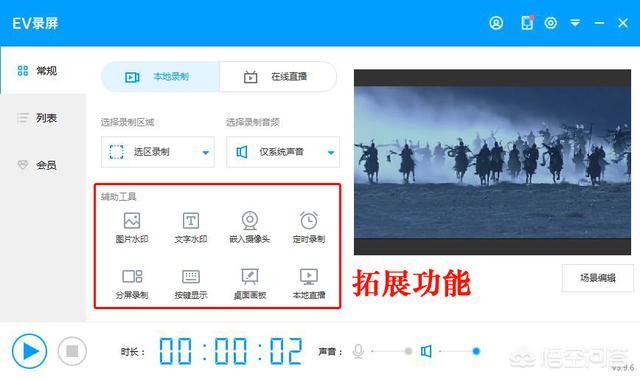Viewport: 640px width, 380px height.
Task: Open the 文字水印 tool
Action: (191, 228)
